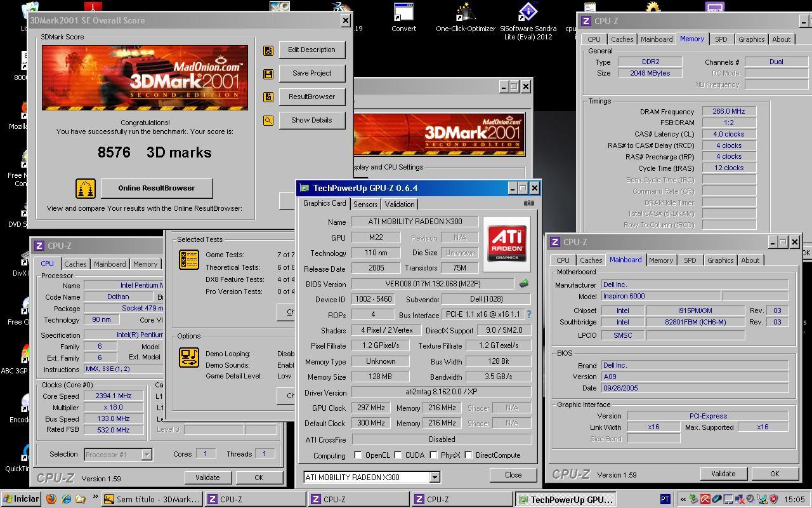Switch to the Sensors tab in GPU-Z
This screenshot has width=812, height=508.
pos(365,204)
